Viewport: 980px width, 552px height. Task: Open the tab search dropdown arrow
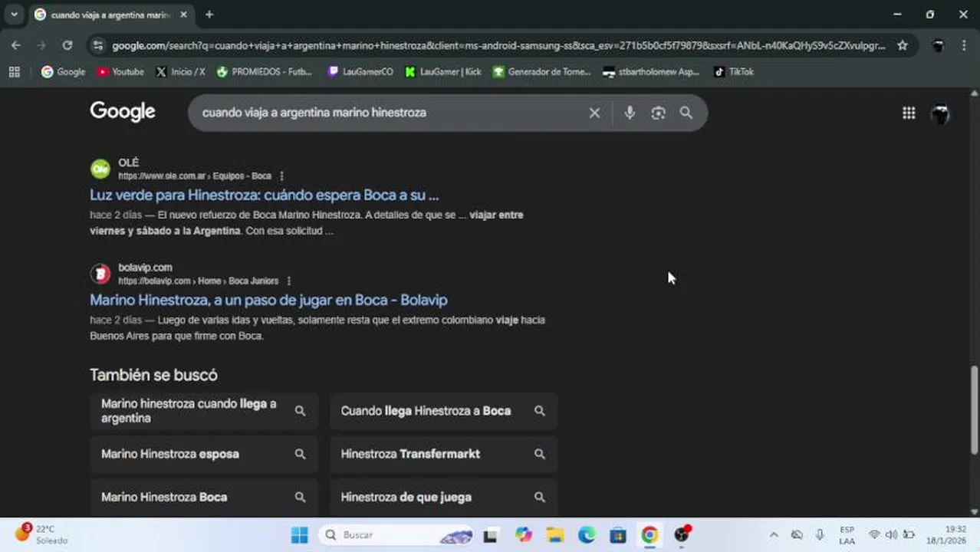pos(14,15)
